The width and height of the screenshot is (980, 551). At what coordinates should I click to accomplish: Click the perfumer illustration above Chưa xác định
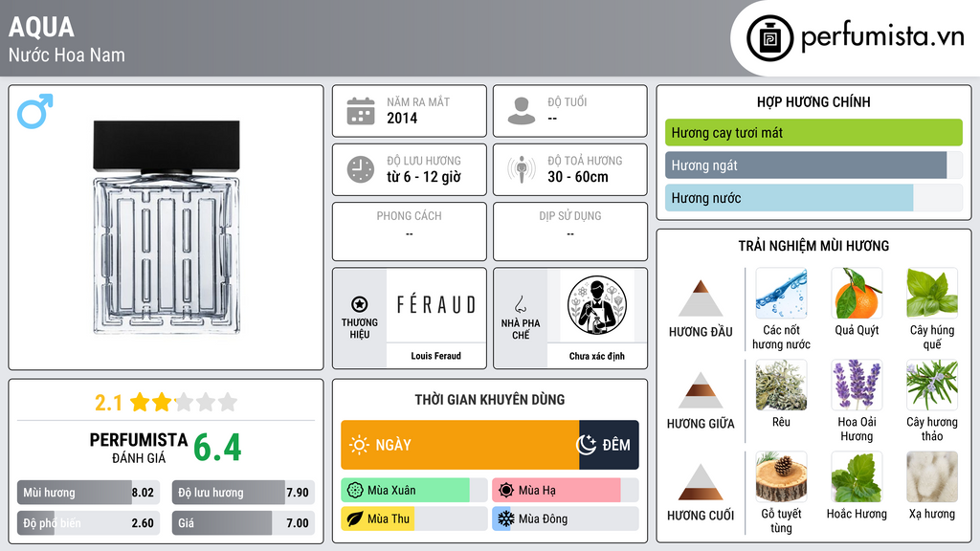(597, 305)
